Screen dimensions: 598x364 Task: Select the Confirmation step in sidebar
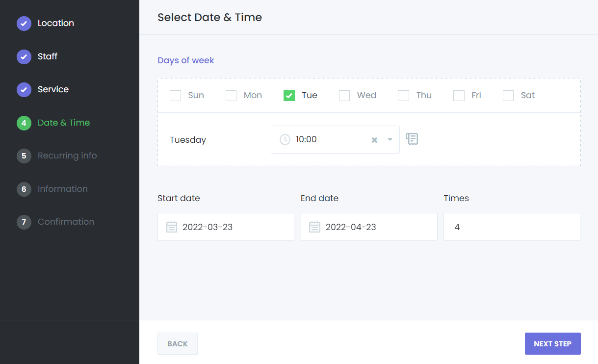click(x=66, y=222)
